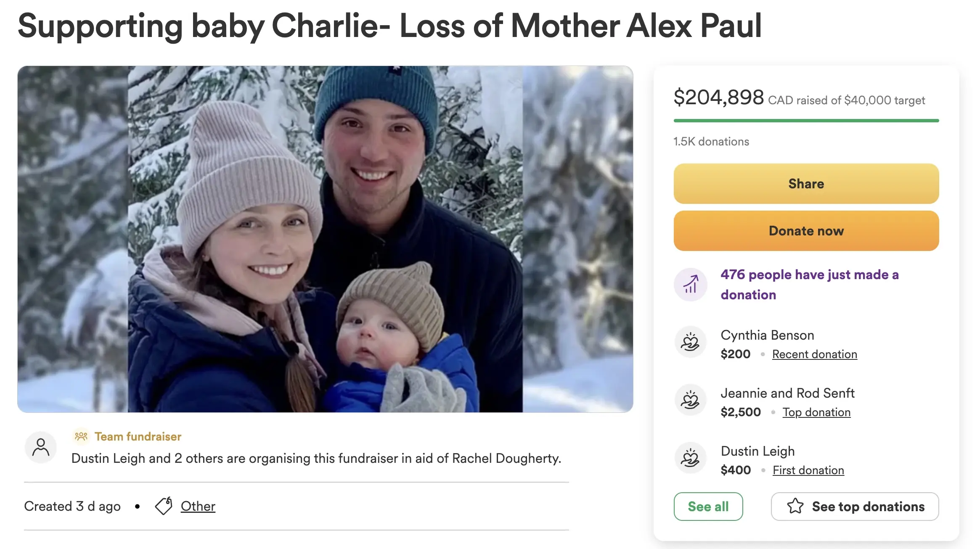Click the 476 people have just donated text

click(x=809, y=285)
